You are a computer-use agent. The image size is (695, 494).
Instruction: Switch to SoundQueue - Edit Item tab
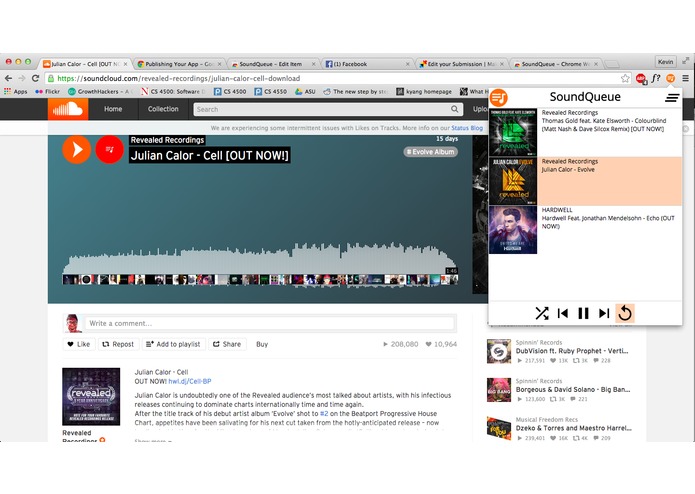pyautogui.click(x=274, y=64)
